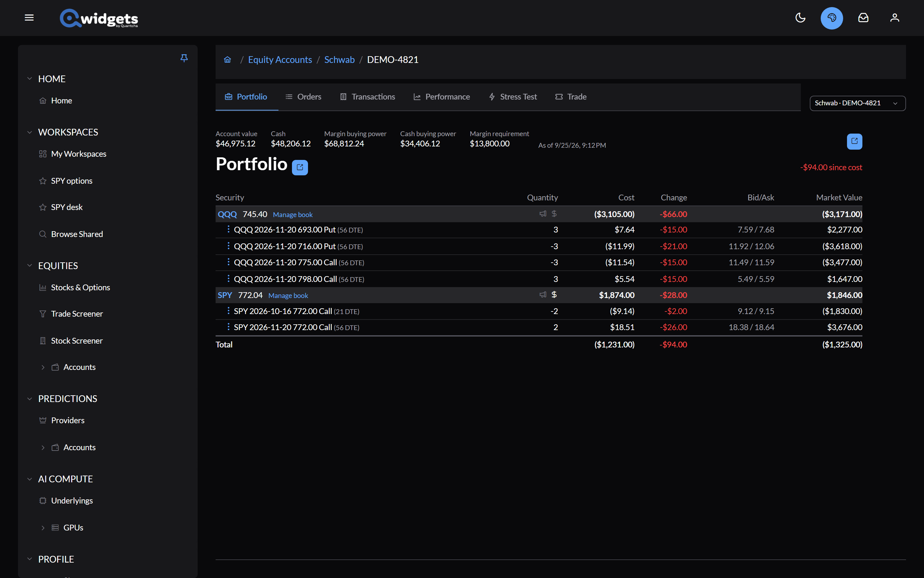Click Manage book for QQQ
This screenshot has height=578, width=924.
pos(293,215)
